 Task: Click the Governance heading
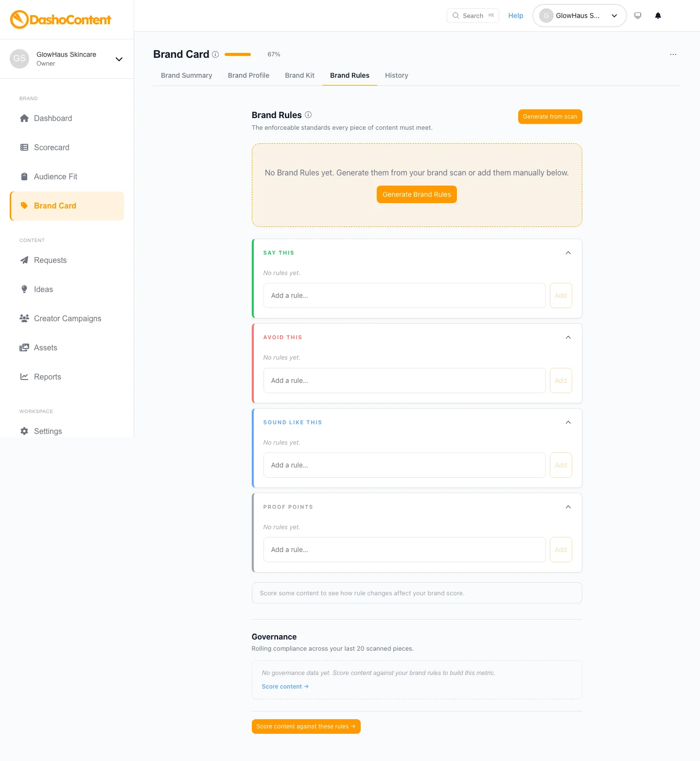coord(274,637)
